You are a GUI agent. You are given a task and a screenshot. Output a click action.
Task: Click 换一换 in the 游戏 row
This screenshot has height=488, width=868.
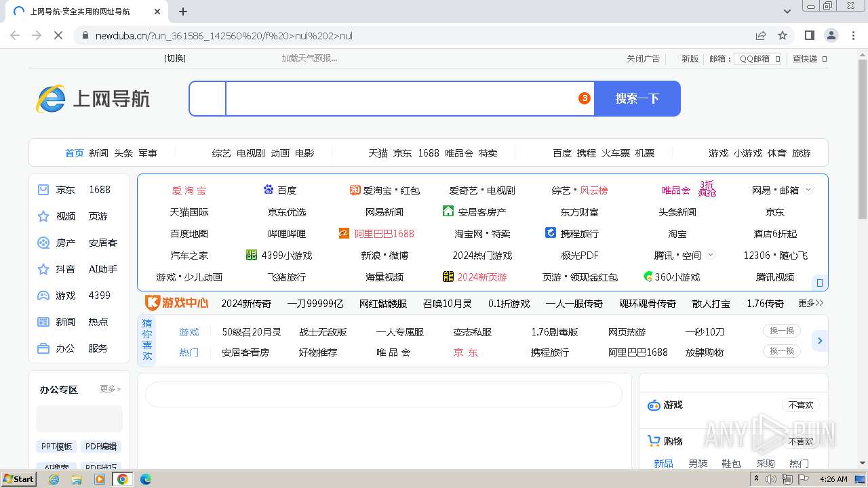point(781,331)
